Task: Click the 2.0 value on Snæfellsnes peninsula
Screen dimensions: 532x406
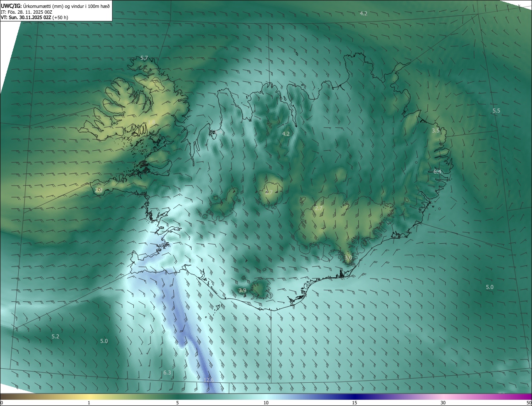Action: (99, 190)
